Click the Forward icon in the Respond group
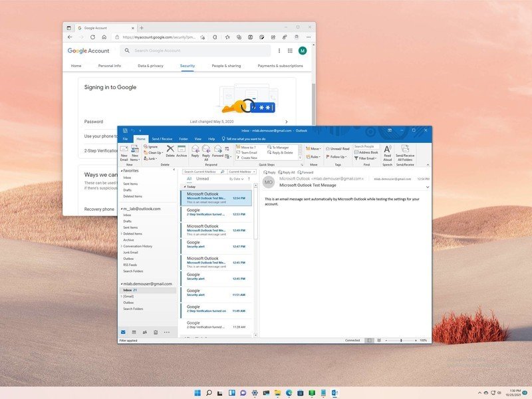 218,151
